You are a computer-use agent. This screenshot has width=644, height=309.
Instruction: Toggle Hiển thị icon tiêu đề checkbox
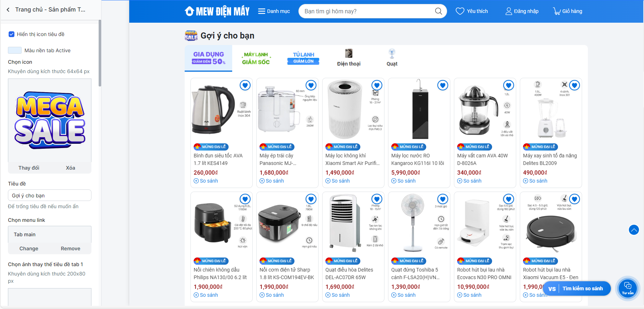tap(12, 34)
